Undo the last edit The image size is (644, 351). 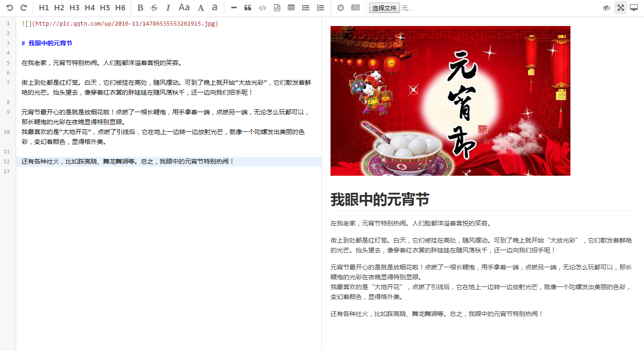click(x=10, y=8)
